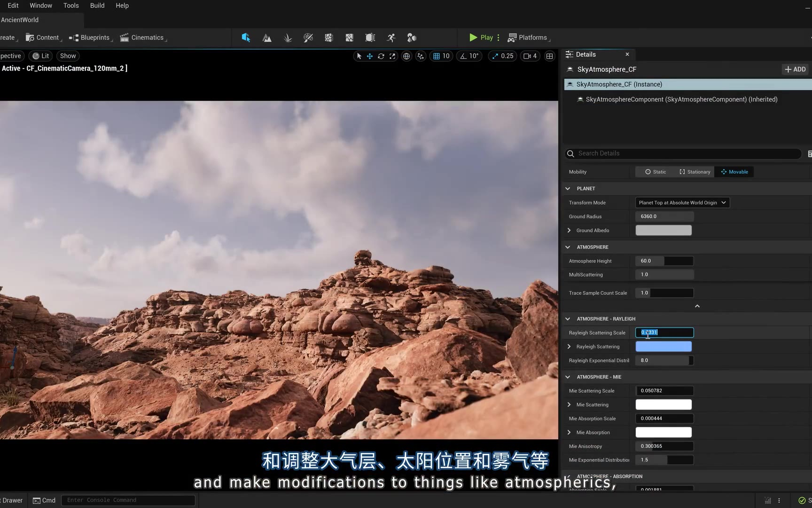
Task: Open Mesh Paint mode
Action: [308, 38]
